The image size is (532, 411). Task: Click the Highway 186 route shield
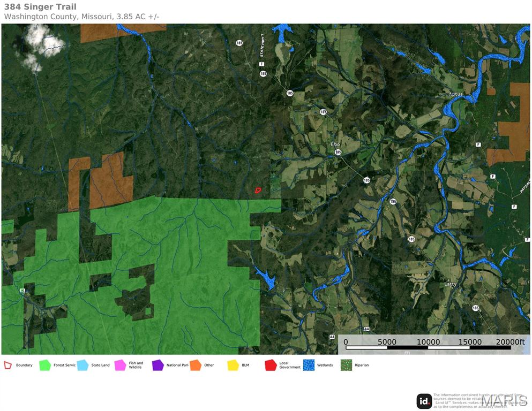(x=393, y=201)
